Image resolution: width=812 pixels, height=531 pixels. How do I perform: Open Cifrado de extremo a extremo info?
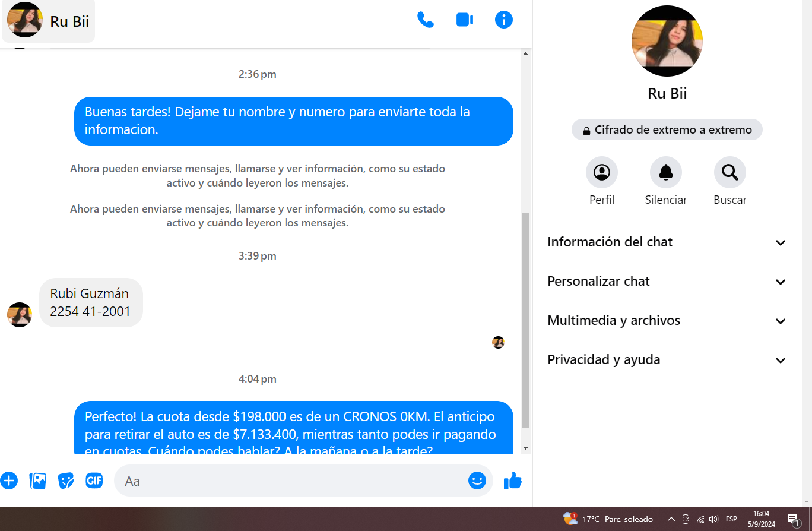pyautogui.click(x=667, y=130)
